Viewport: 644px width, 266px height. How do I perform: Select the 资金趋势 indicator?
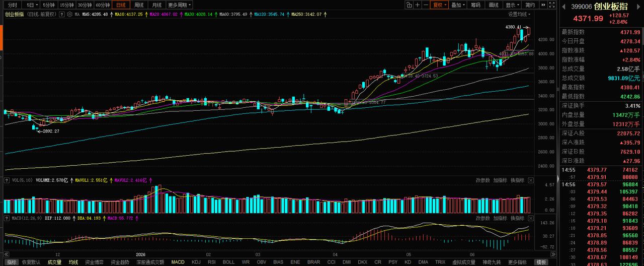pyautogui.click(x=120, y=262)
